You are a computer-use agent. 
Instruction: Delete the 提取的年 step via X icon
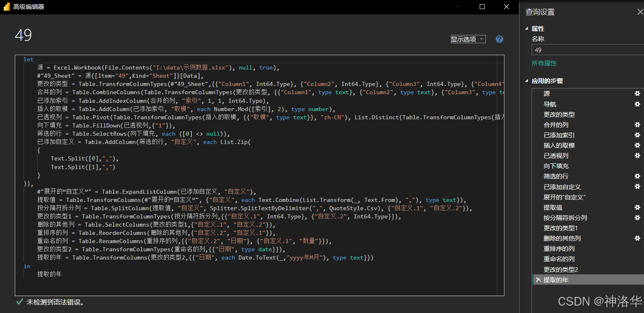[538, 280]
